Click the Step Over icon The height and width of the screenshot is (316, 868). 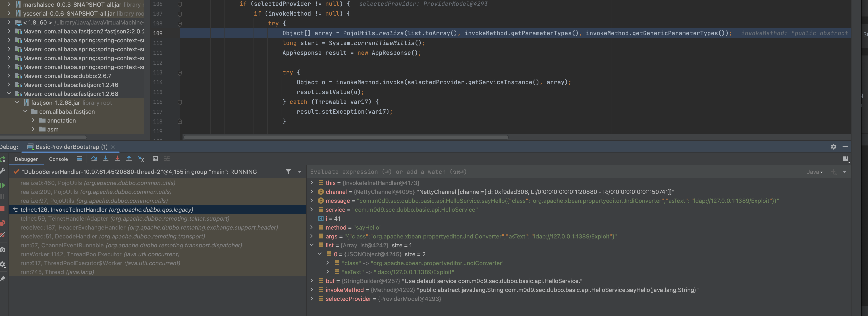click(x=94, y=159)
